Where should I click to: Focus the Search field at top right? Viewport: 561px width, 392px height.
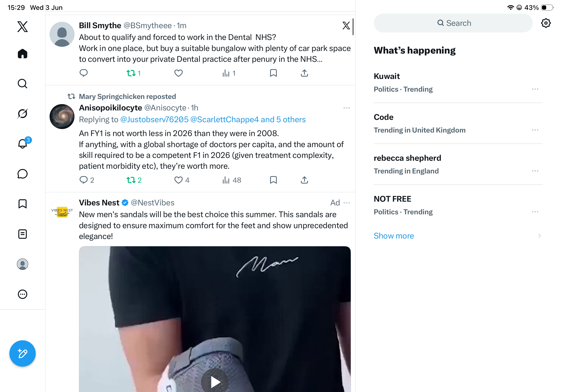[x=453, y=23]
